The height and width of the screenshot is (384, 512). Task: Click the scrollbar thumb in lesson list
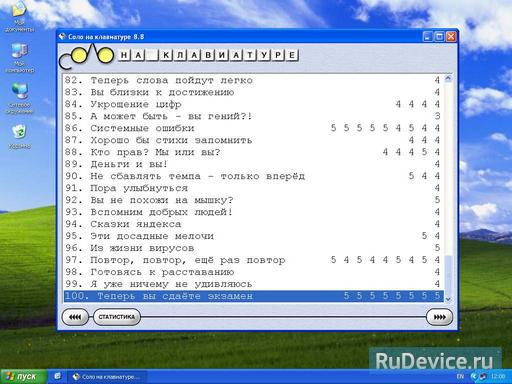click(448, 275)
